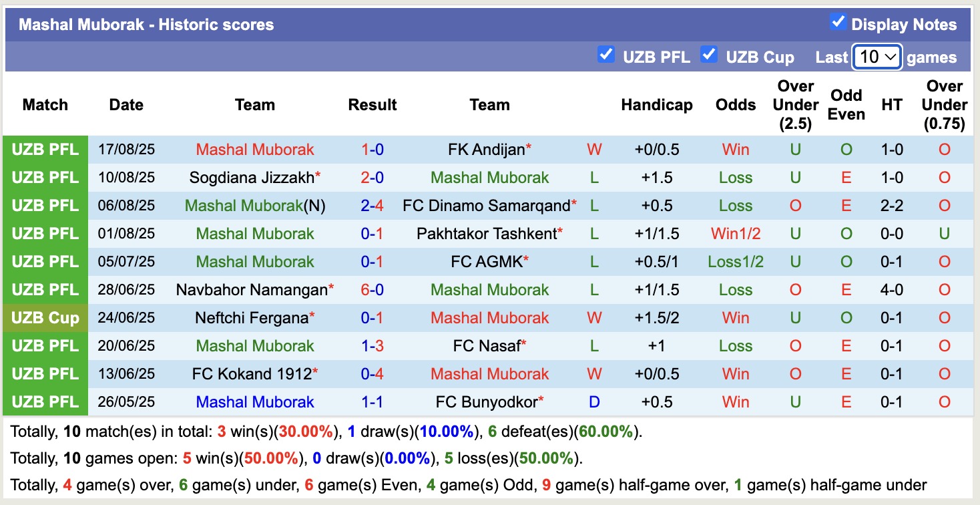Screen dimensions: 980x505
Task: Open FK Andijan team link
Action: coord(486,150)
